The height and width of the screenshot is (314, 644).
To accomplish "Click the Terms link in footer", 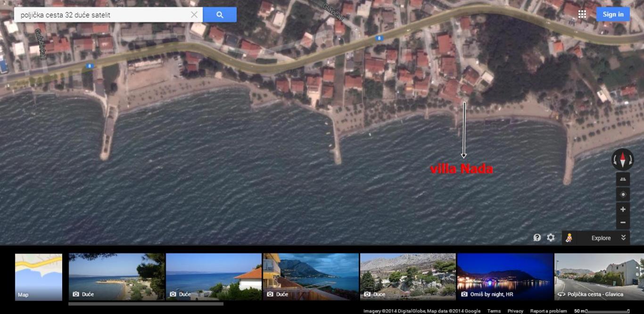I will click(494, 311).
